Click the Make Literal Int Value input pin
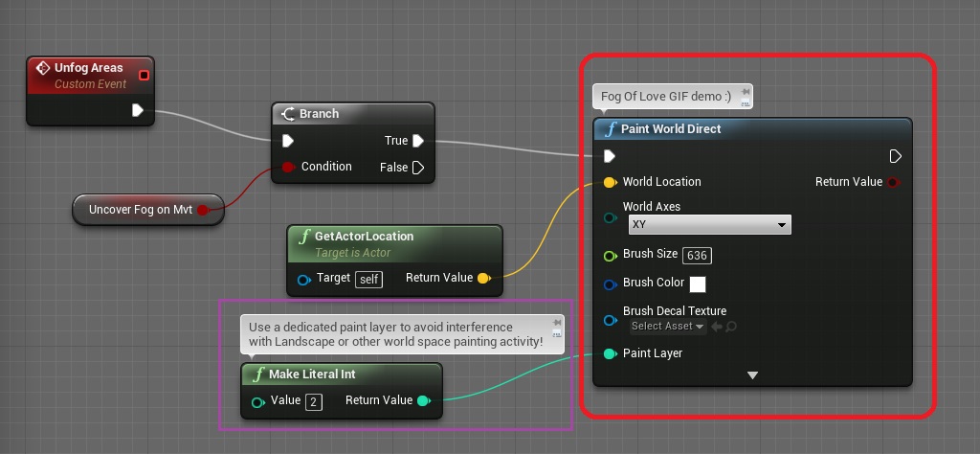980x454 pixels. [x=257, y=402]
